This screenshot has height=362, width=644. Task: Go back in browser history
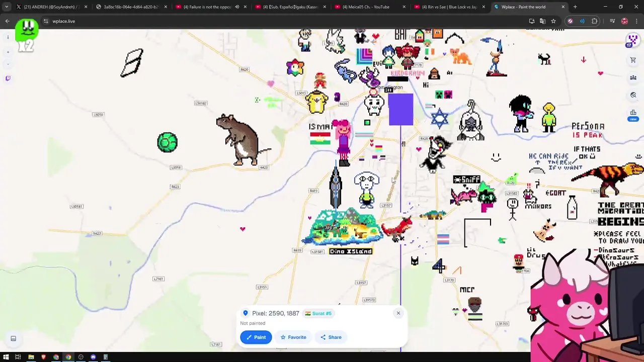pyautogui.click(x=7, y=21)
